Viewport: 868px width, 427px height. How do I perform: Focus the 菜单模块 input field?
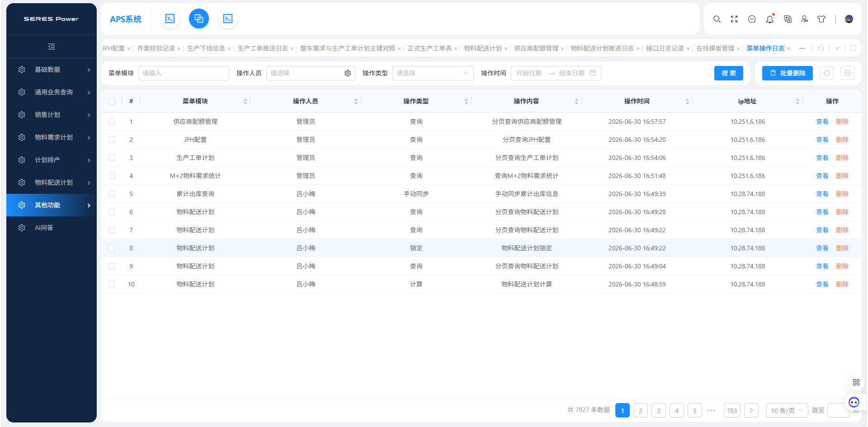[184, 73]
